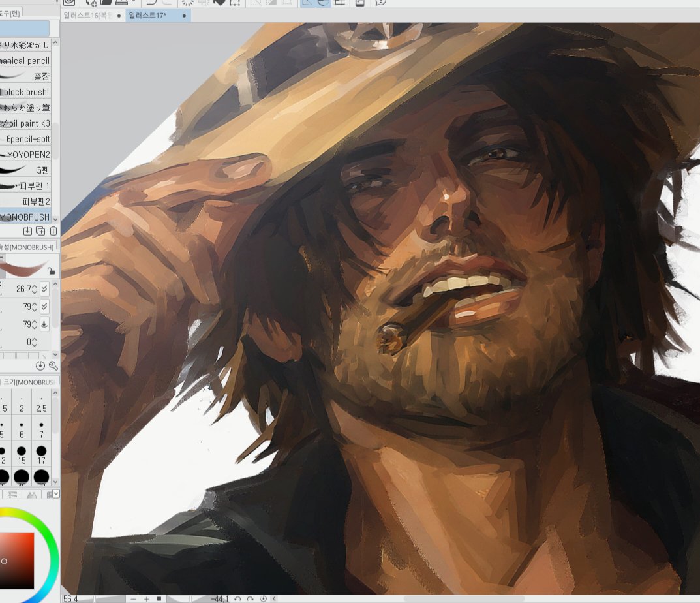Select the 塗り筆 Japanese brush

coord(25,108)
